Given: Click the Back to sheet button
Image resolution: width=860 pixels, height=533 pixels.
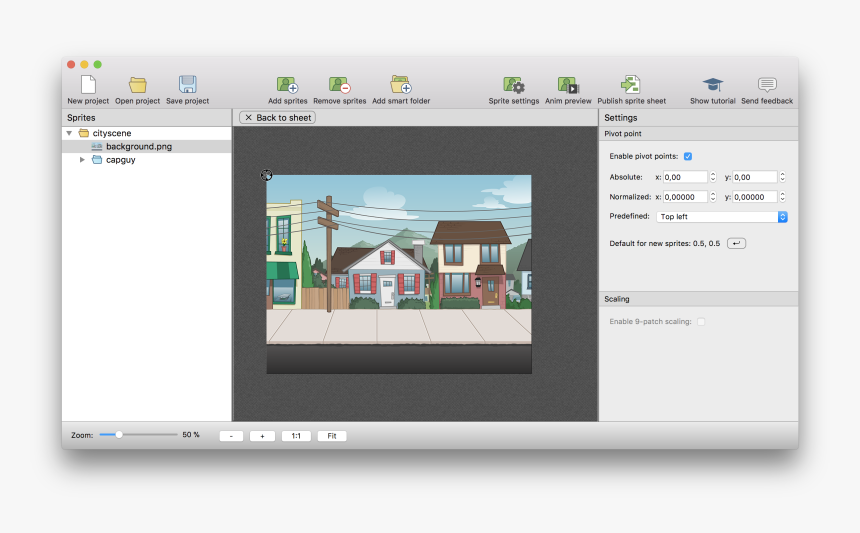Looking at the screenshot, I should [277, 118].
